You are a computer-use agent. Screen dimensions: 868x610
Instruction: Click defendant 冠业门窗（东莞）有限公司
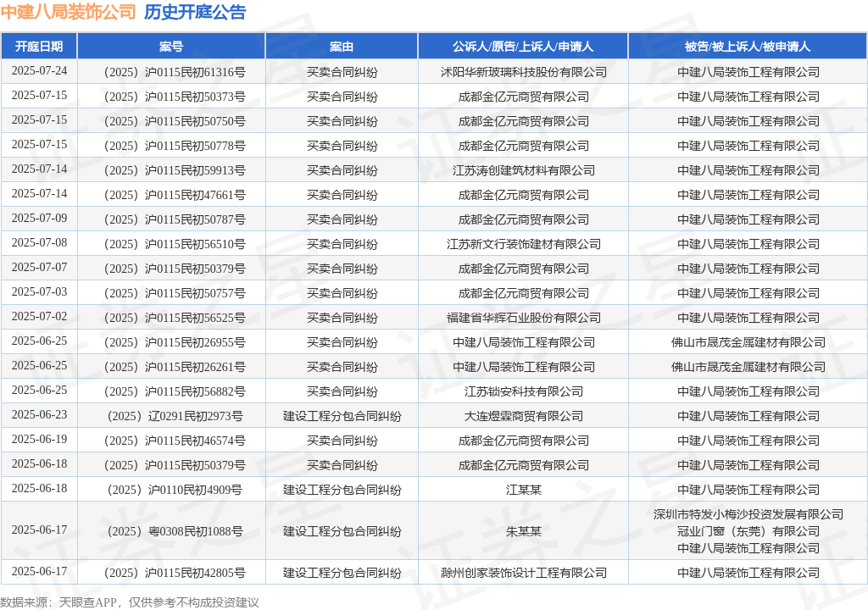pos(748,531)
